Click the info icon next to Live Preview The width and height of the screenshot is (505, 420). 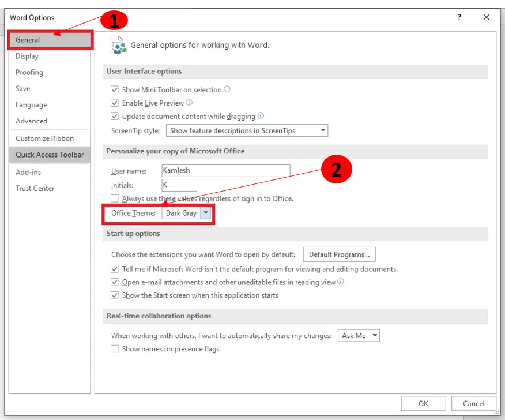point(189,102)
